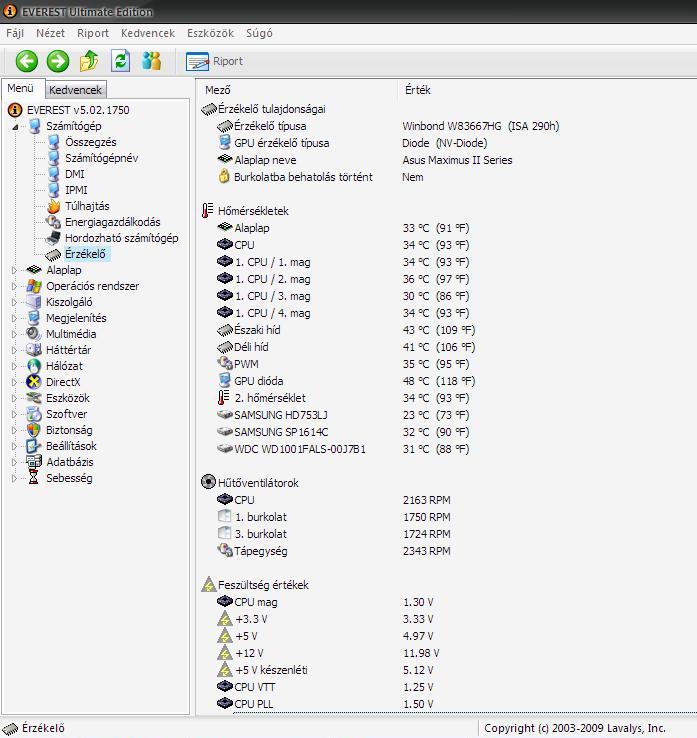This screenshot has height=738, width=697.
Task: Click the Hőmérsékletek section header
Action: (x=253, y=211)
